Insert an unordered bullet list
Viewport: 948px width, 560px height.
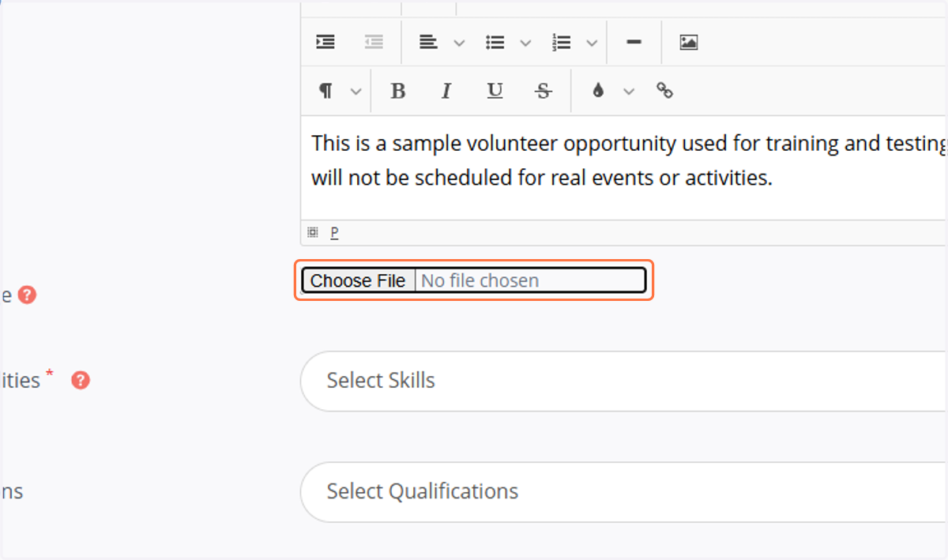495,43
